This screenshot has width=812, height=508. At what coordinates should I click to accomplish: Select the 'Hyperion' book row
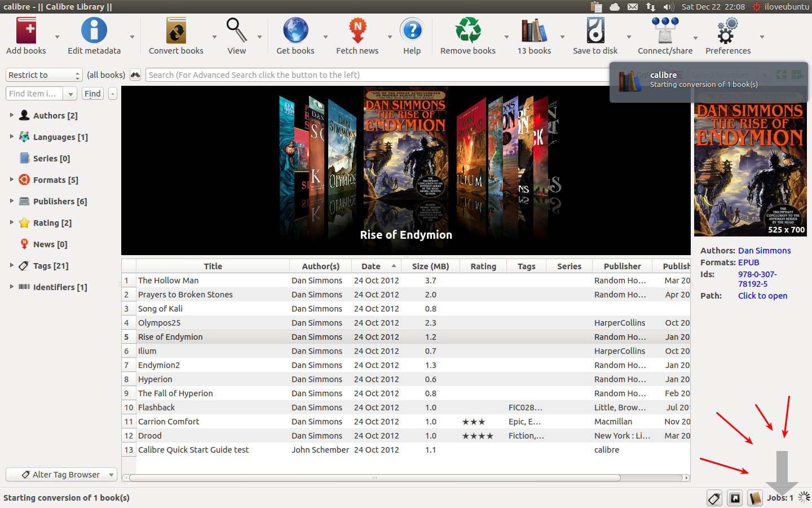tap(406, 379)
